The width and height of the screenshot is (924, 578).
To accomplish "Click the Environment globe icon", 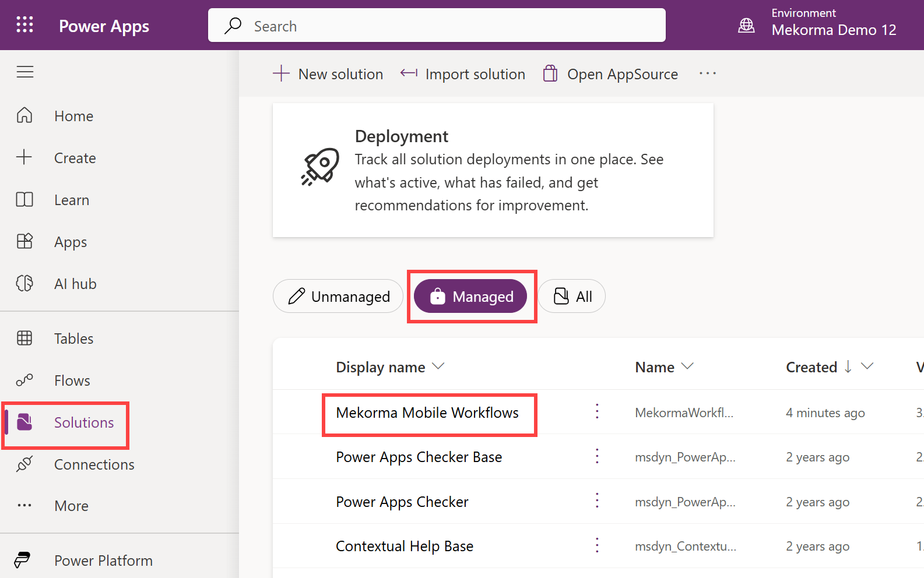I will click(x=746, y=26).
